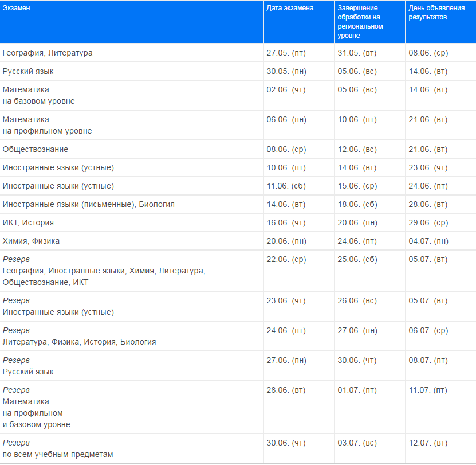
Task: Select processing date '03.07. (вс)'
Action: (370, 448)
